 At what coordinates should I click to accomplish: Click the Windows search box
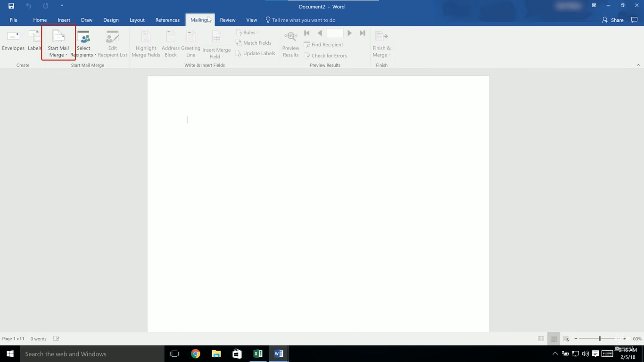coord(92,354)
